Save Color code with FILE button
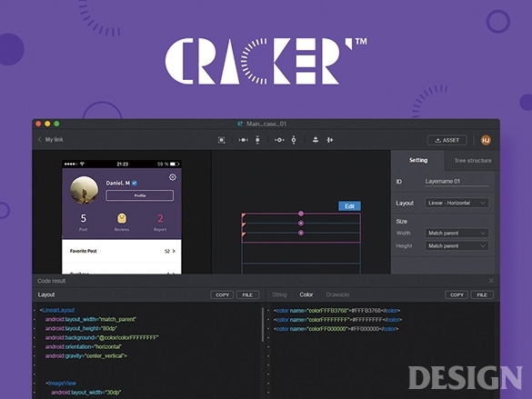This screenshot has width=532, height=399. tap(482, 294)
